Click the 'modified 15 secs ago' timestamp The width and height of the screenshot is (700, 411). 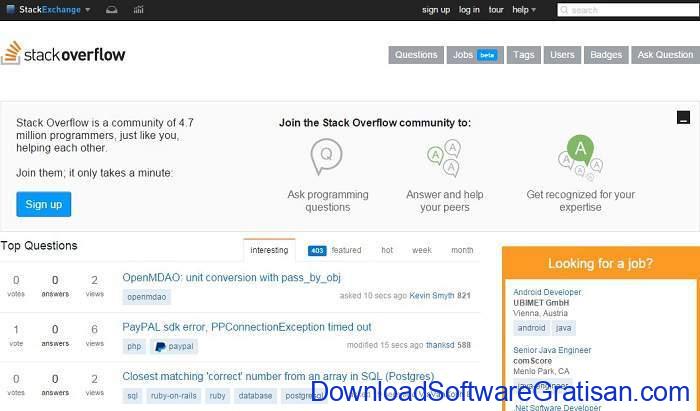pyautogui.click(x=385, y=345)
